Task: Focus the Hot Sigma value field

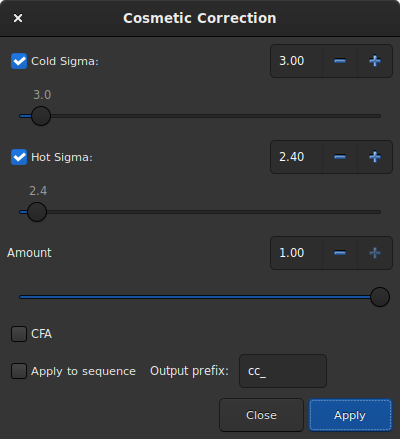Action: pos(296,157)
